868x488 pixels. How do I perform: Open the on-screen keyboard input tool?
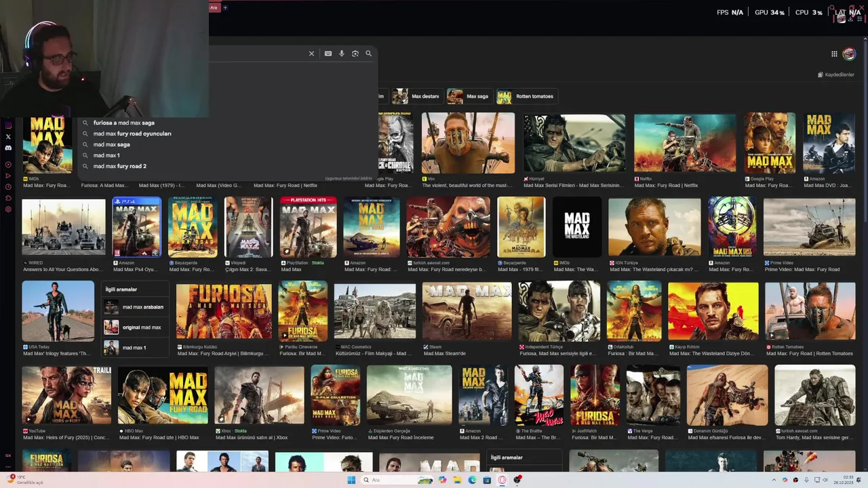[x=328, y=54]
